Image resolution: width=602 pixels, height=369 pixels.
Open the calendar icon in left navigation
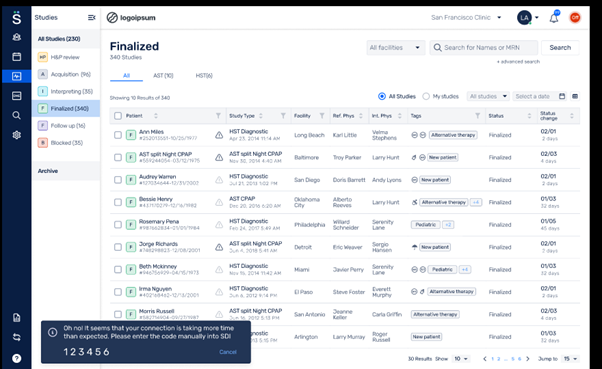(17, 57)
